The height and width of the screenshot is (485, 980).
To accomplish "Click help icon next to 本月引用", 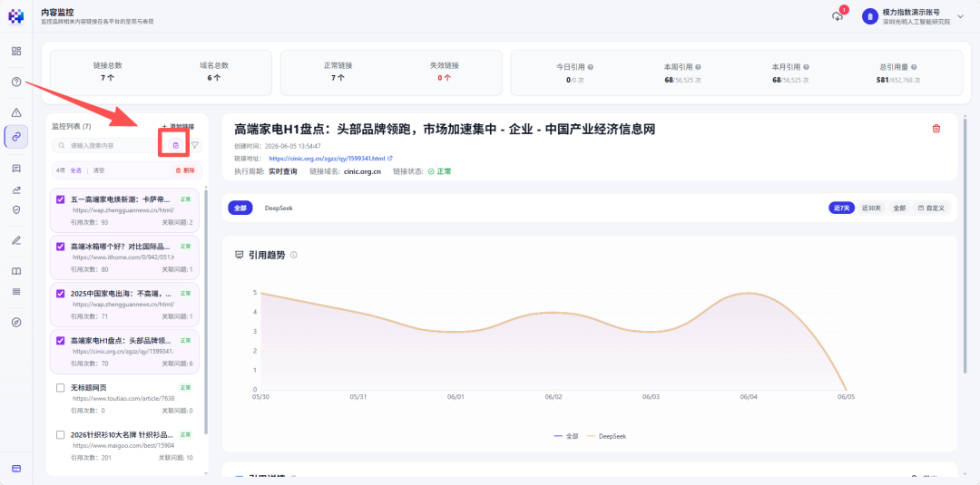I will click(x=807, y=66).
